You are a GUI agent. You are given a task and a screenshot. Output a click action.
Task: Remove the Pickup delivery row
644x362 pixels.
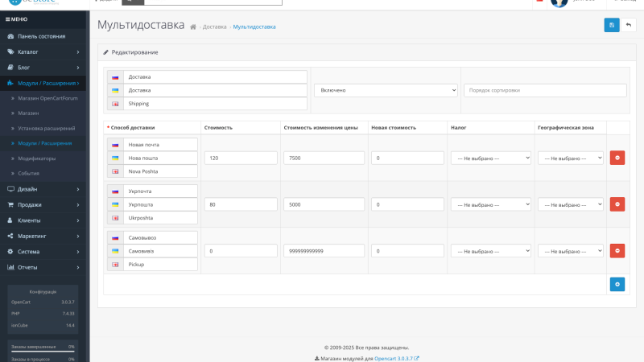(617, 250)
